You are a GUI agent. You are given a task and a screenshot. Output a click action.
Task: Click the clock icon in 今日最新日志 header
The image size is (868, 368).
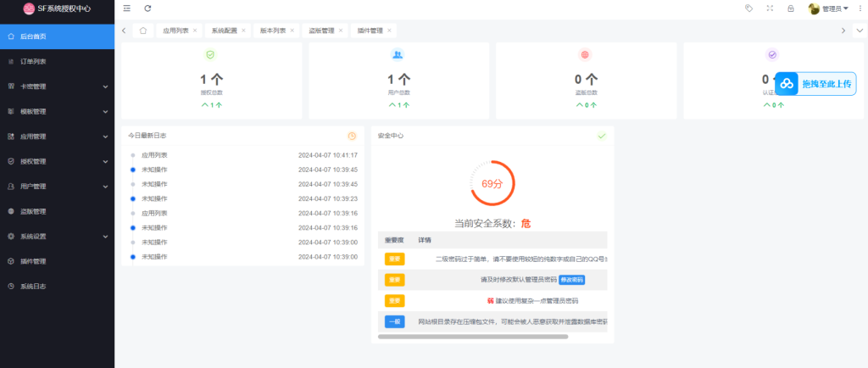352,136
